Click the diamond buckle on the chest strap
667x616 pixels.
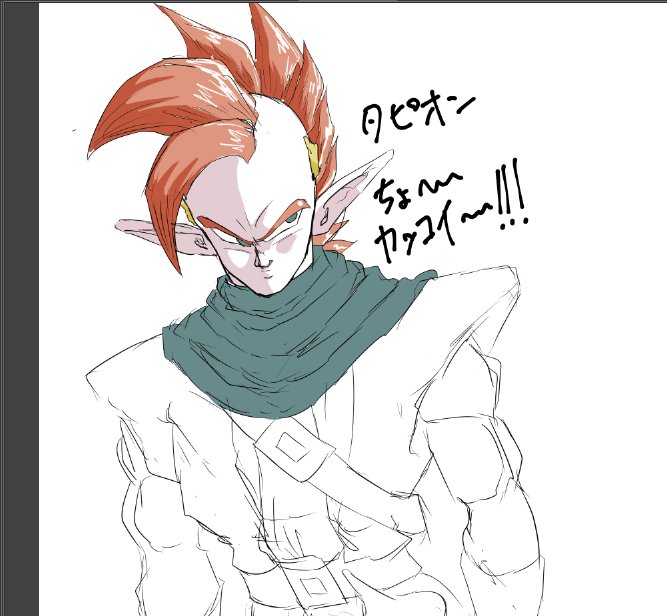pos(293,447)
